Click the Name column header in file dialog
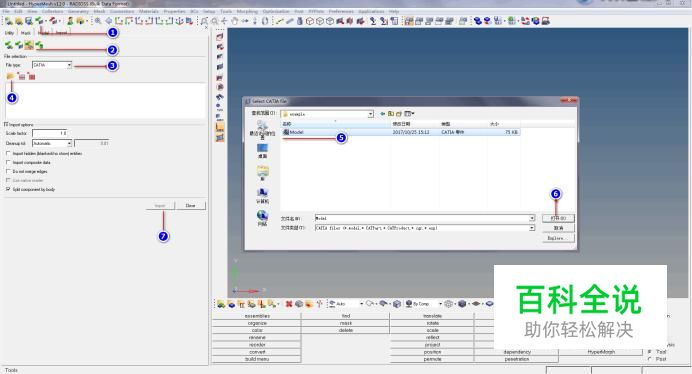The height and width of the screenshot is (374, 692). point(335,124)
